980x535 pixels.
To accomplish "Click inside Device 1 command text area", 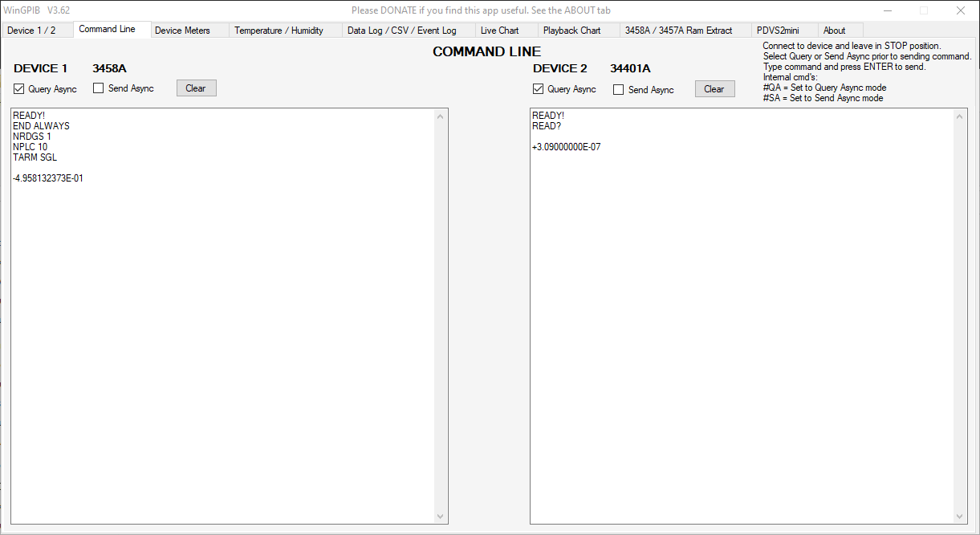I will coord(225,321).
